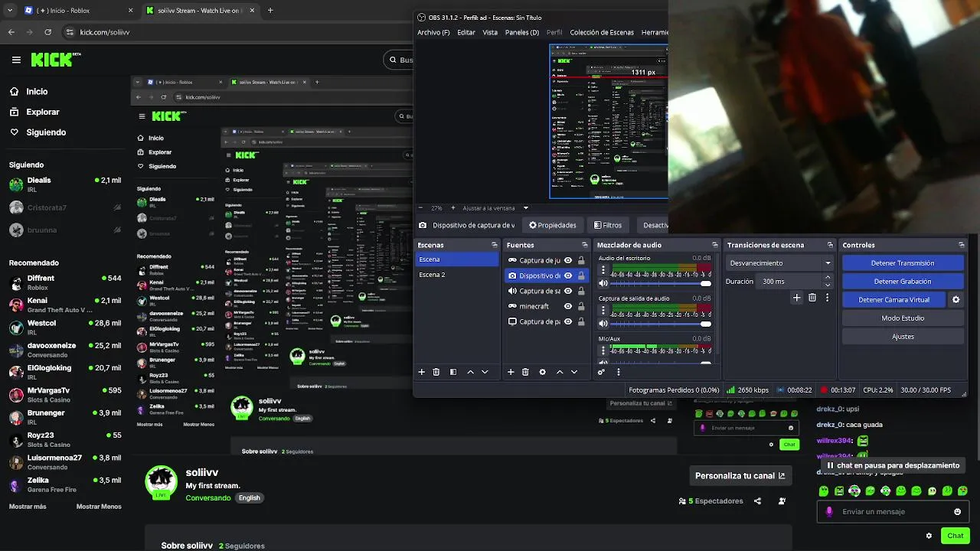Delete the selected scene with the Escenas trash icon
The height and width of the screenshot is (551, 980).
[x=436, y=372]
